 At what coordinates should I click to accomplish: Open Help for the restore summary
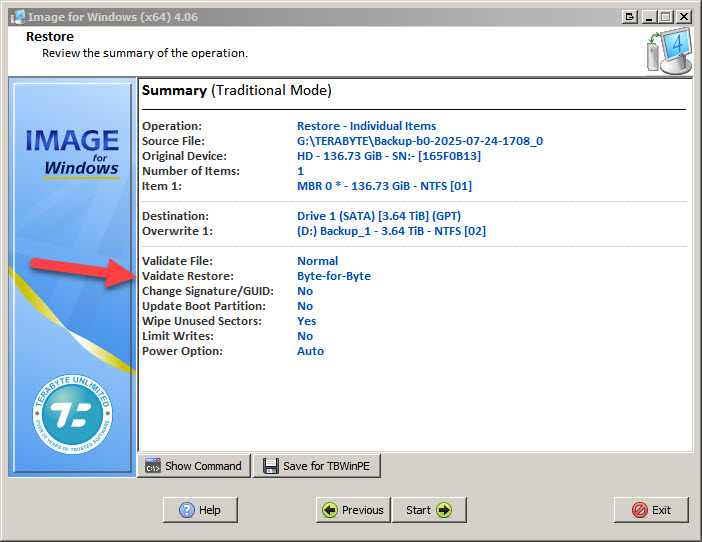(200, 510)
